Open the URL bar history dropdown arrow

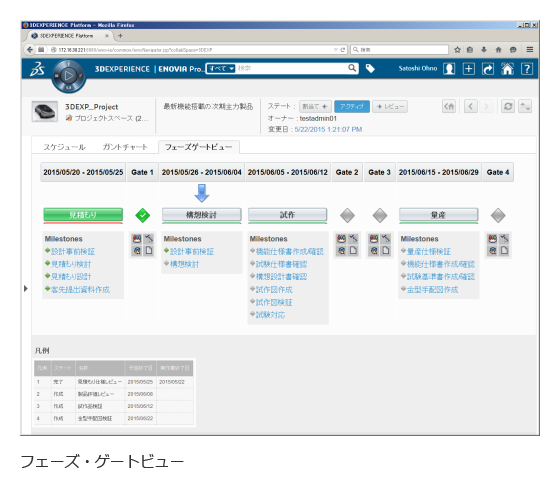pyautogui.click(x=336, y=50)
